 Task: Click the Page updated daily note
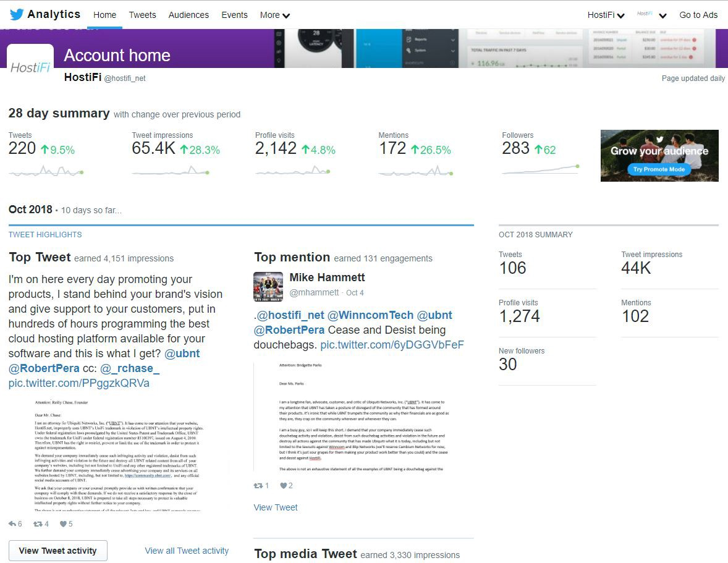693,78
